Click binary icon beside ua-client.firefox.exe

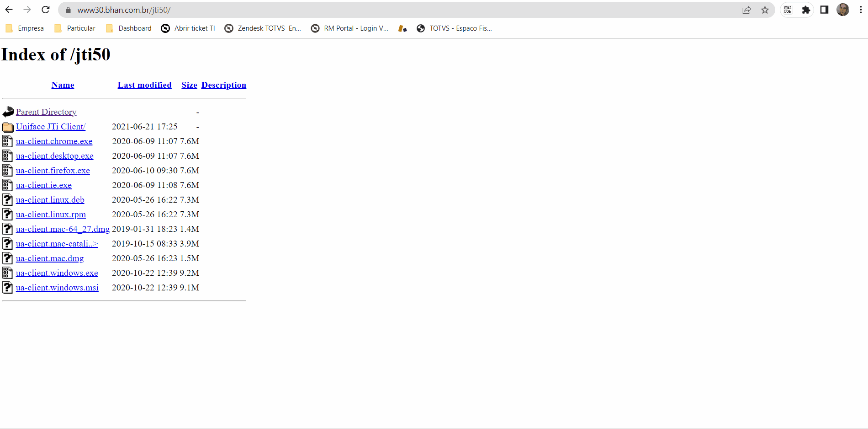8,170
